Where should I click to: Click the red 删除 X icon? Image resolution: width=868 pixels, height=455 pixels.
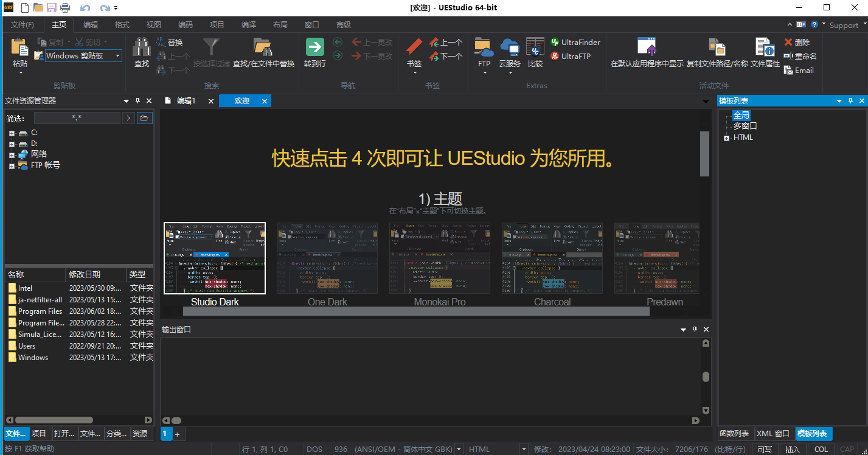(788, 42)
